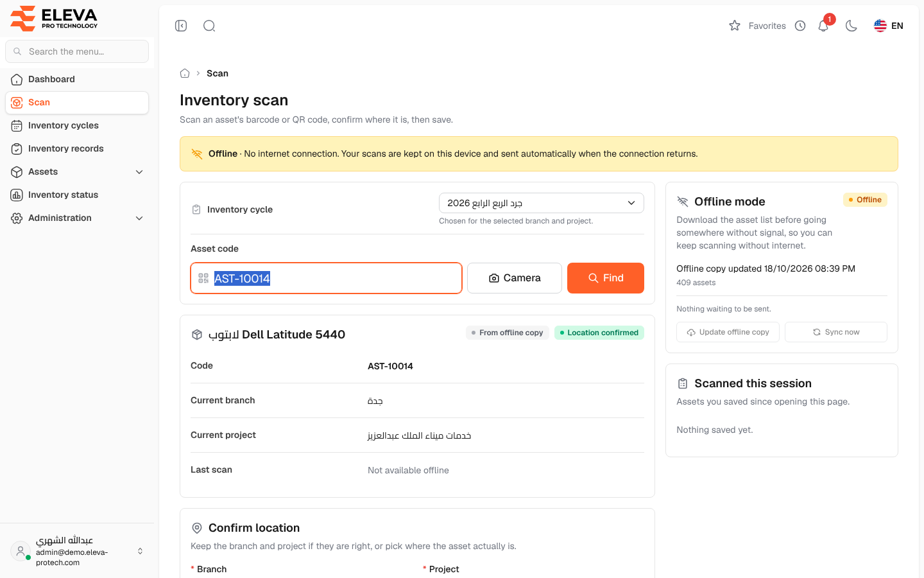This screenshot has height=578, width=924.
Task: Click the ELEVA Pro Technology logo
Action: [x=54, y=18]
